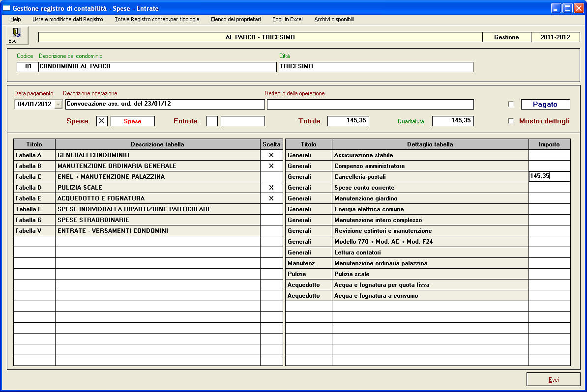
Task: Click the Esci door icon in toolbar
Action: pyautogui.click(x=17, y=35)
